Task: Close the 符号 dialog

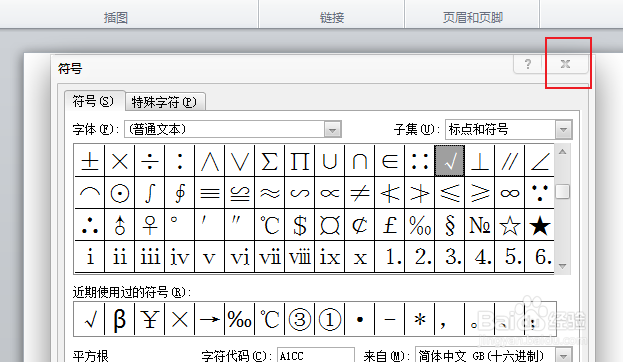Action: coord(565,64)
